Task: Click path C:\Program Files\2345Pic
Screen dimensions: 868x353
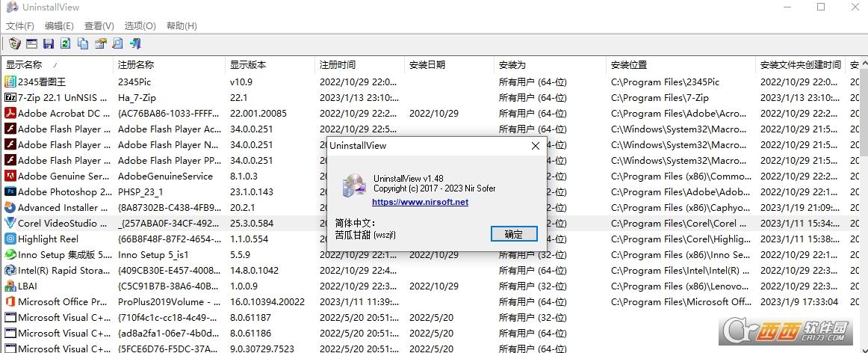Action: pyautogui.click(x=666, y=82)
